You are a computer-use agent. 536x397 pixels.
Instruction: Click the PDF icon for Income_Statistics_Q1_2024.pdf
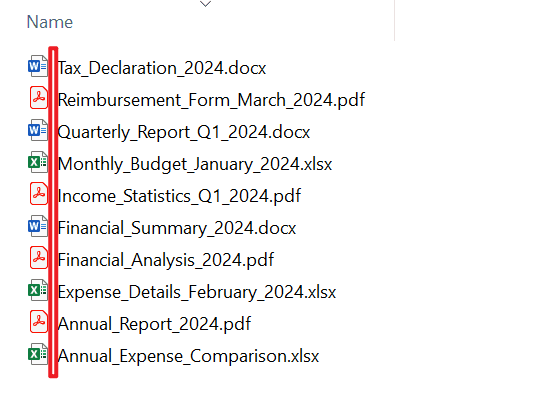[x=39, y=194]
